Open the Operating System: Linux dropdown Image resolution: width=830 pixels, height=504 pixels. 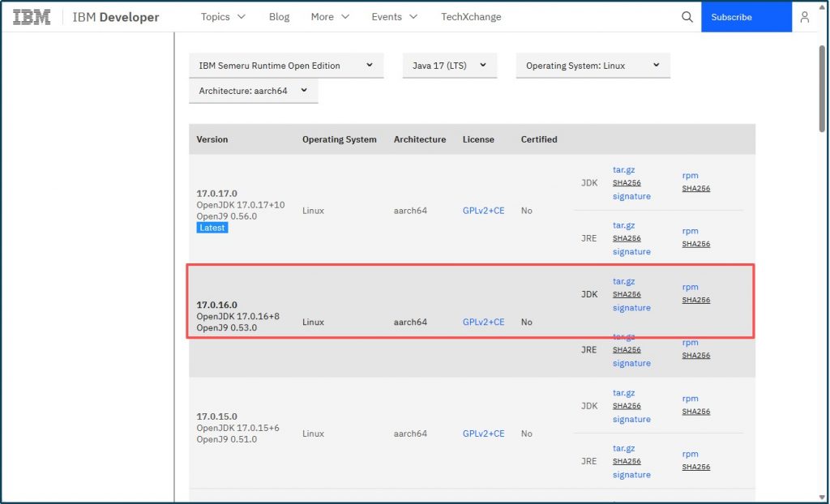tap(593, 66)
